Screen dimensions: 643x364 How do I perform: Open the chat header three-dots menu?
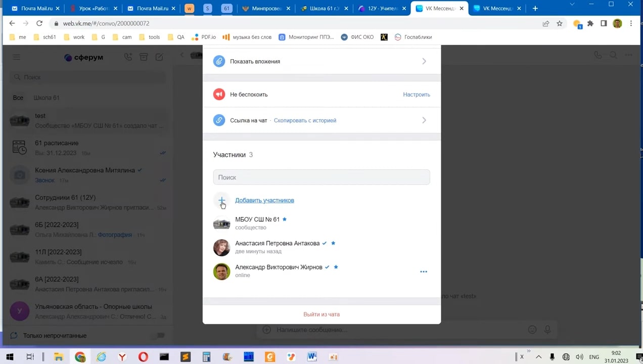pyautogui.click(x=628, y=55)
